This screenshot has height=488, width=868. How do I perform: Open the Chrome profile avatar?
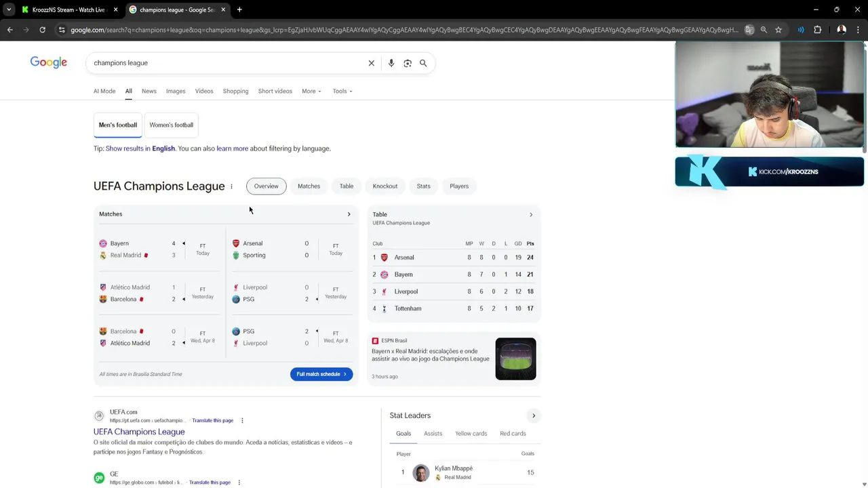[x=842, y=30]
